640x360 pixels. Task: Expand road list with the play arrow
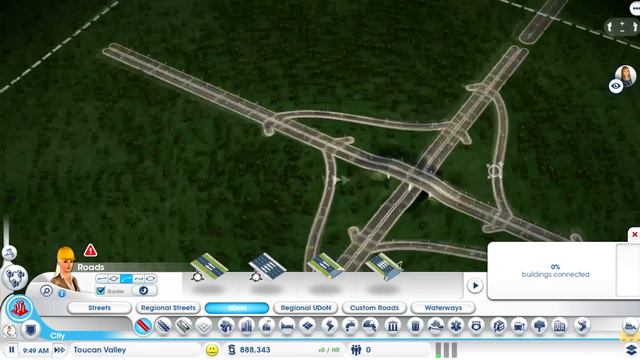pos(475,285)
